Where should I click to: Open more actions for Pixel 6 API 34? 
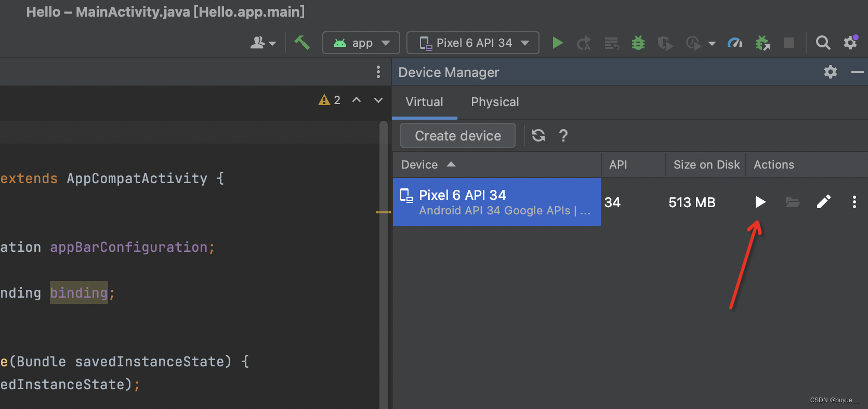click(x=854, y=202)
